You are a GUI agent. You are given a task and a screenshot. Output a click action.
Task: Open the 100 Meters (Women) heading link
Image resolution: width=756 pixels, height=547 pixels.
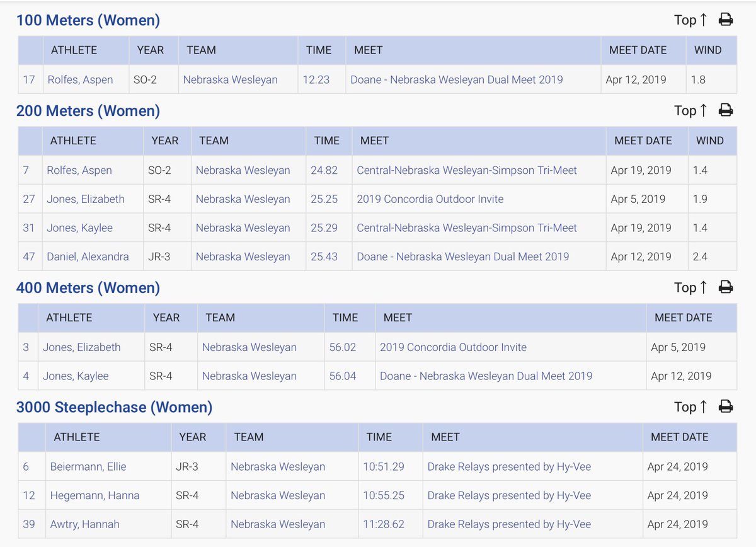(x=88, y=20)
